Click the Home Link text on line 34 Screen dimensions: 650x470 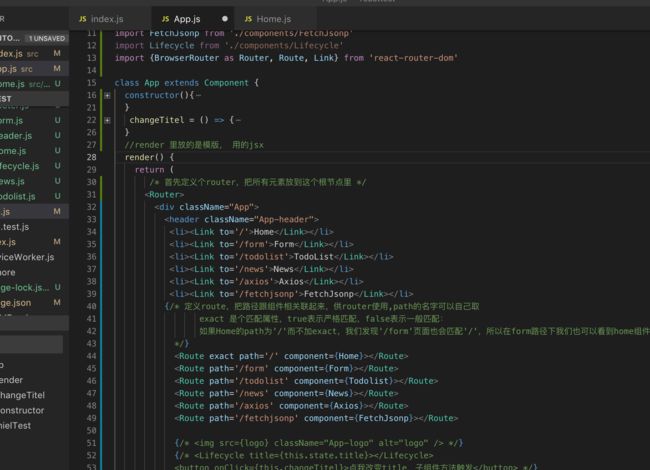264,232
